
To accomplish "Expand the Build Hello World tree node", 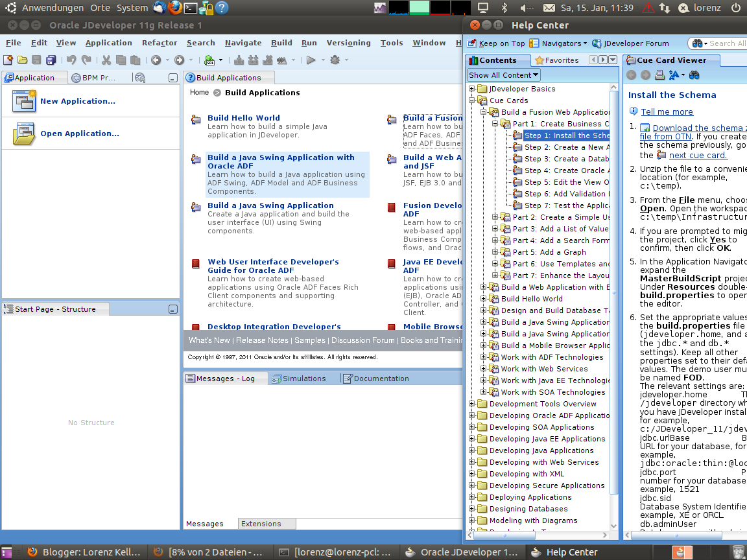I will point(484,299).
